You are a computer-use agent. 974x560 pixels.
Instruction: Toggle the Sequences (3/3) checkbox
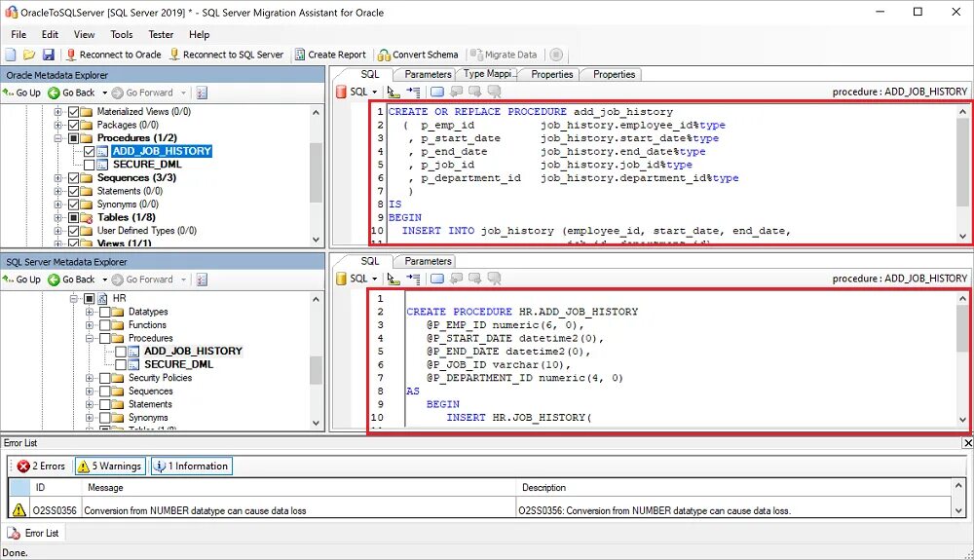click(73, 177)
